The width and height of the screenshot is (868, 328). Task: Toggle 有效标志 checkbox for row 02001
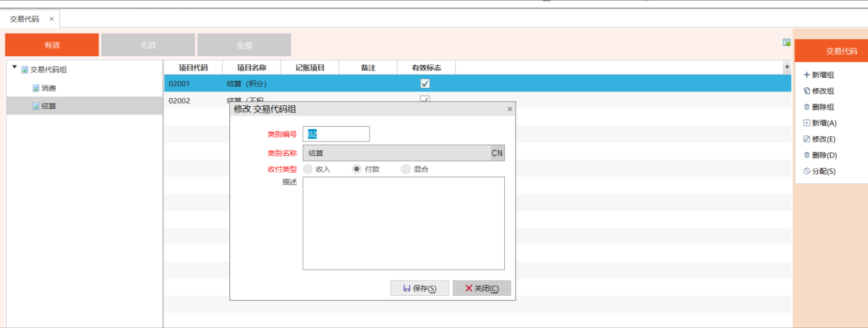[425, 83]
